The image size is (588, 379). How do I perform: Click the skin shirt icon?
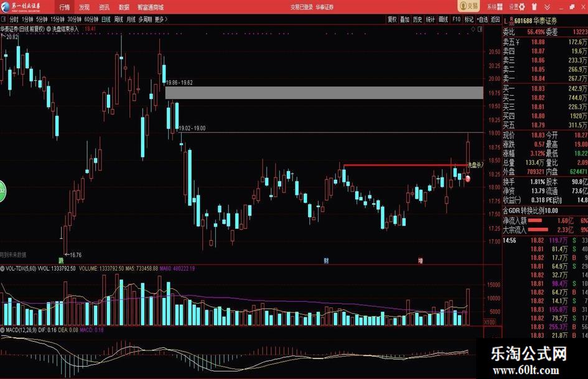[x=534, y=7]
